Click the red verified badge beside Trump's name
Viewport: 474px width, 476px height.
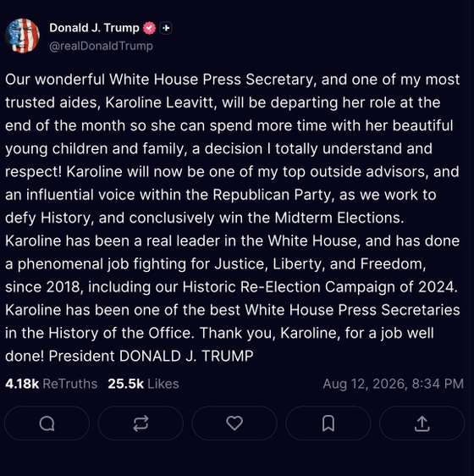[149, 28]
